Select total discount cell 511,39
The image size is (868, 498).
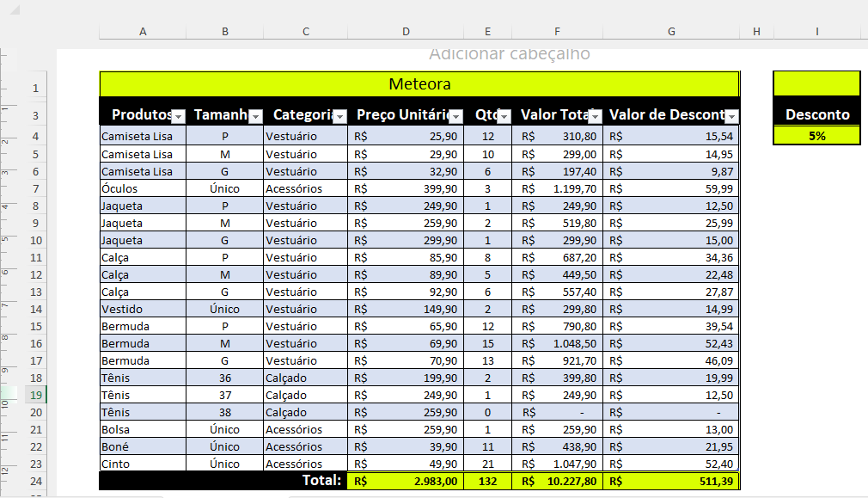coord(671,481)
